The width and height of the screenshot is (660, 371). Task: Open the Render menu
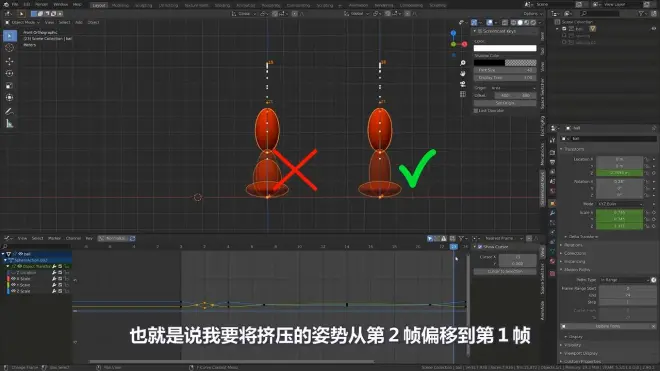click(x=41, y=5)
